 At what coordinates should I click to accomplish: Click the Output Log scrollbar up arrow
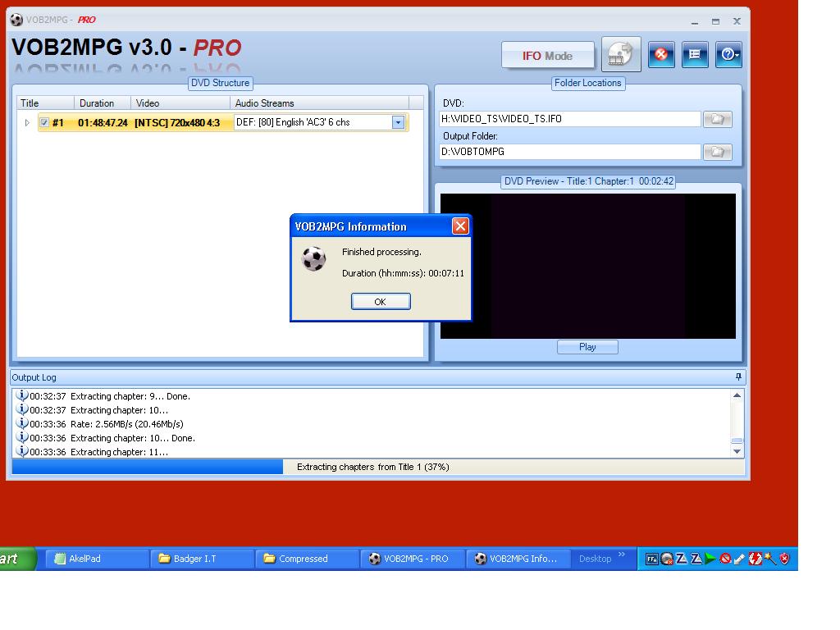(737, 395)
